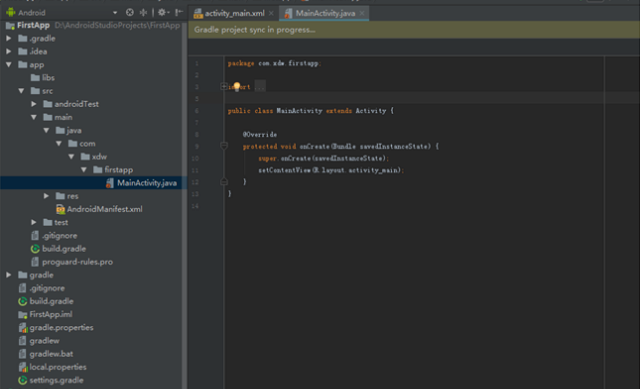The width and height of the screenshot is (640, 389).
Task: Expand the res folder
Action: click(47, 196)
